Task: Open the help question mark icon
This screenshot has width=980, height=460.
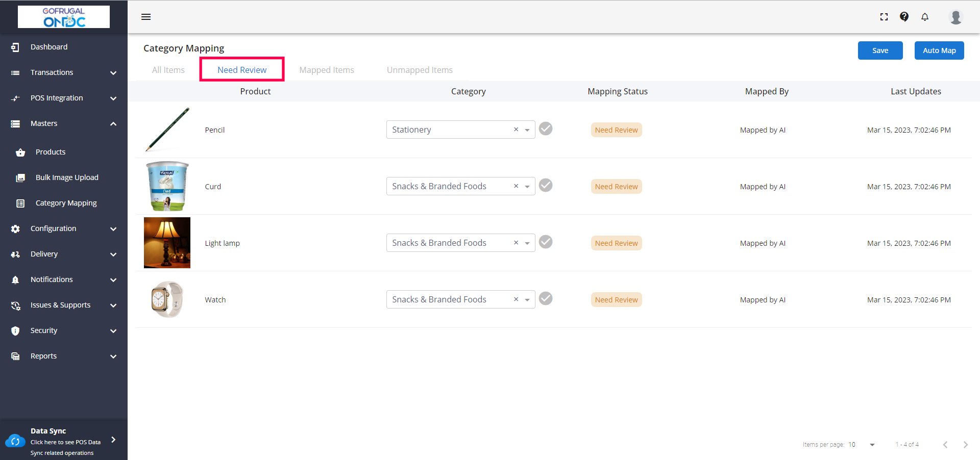Action: [x=904, y=17]
